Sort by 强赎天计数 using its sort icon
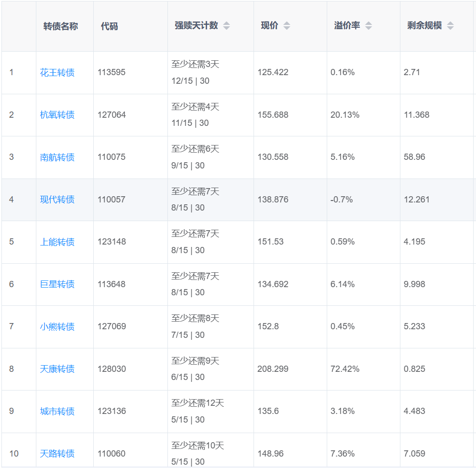Image resolution: width=476 pixels, height=469 pixels. 226,26
